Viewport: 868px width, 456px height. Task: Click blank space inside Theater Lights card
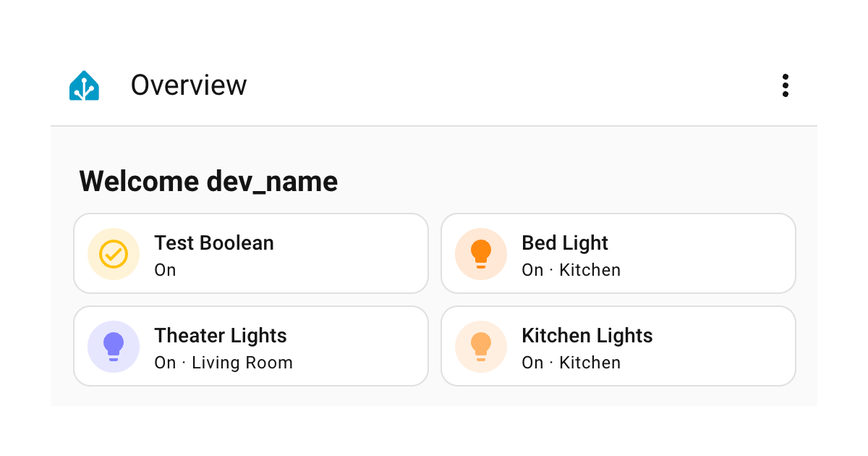pyautogui.click(x=362, y=347)
